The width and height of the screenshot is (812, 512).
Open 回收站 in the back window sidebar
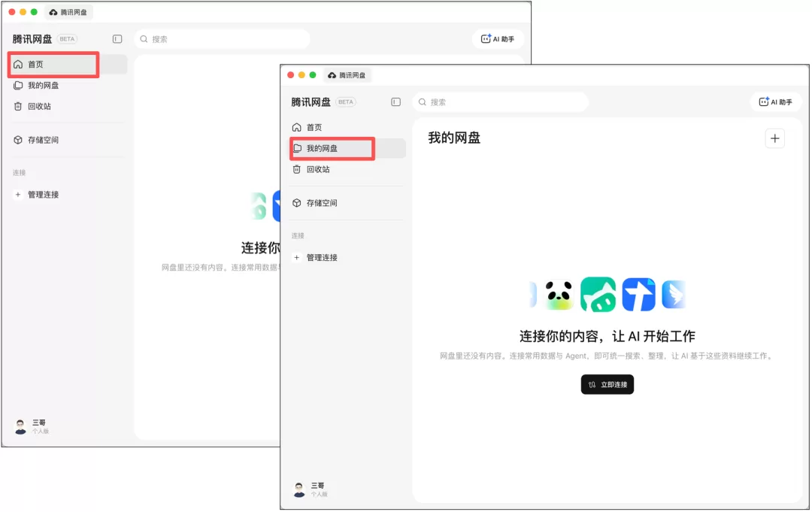(68, 106)
